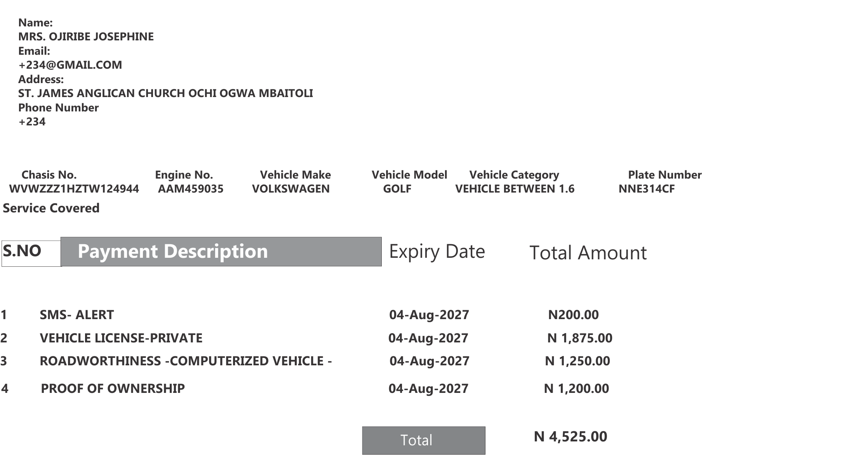Click the N200.00 amount
This screenshot has height=455, width=868.
point(573,314)
